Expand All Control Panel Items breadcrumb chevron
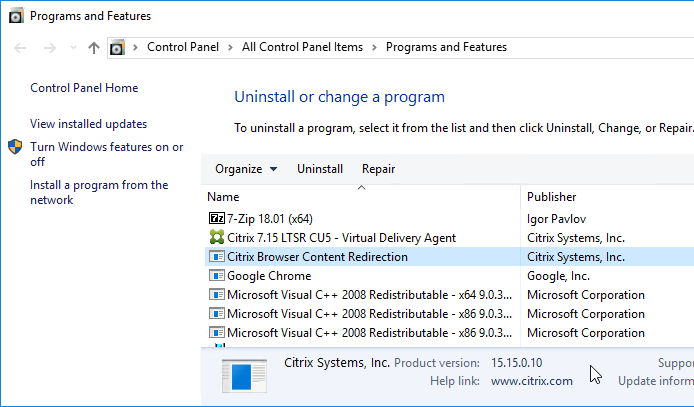 pos(374,47)
